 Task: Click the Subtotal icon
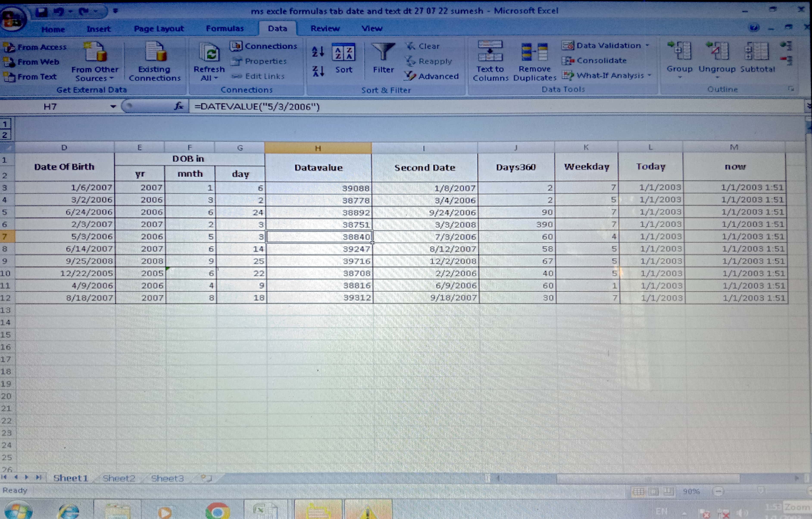coord(757,52)
